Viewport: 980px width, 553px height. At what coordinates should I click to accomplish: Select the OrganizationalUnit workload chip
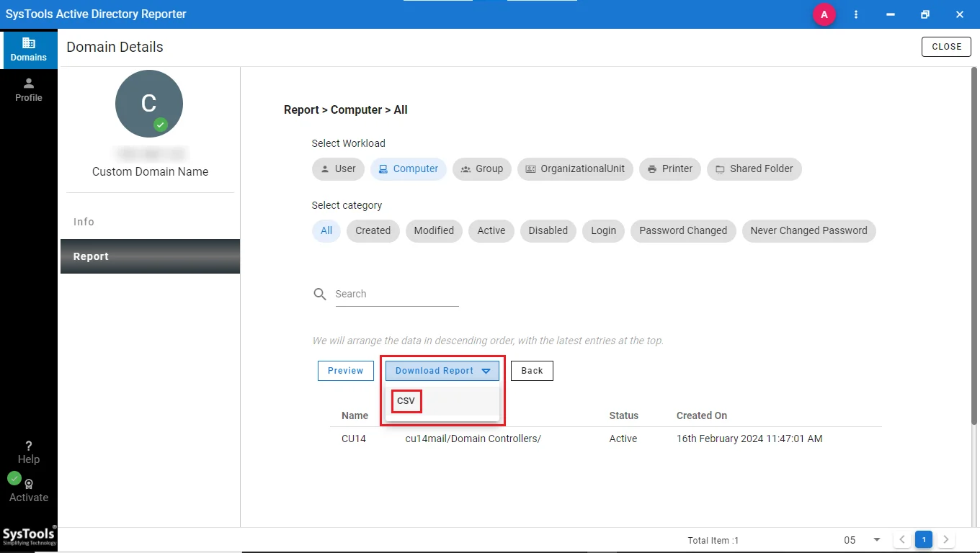tap(575, 169)
